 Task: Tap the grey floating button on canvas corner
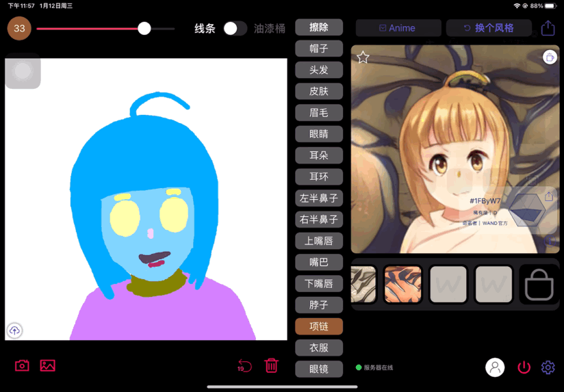23,71
